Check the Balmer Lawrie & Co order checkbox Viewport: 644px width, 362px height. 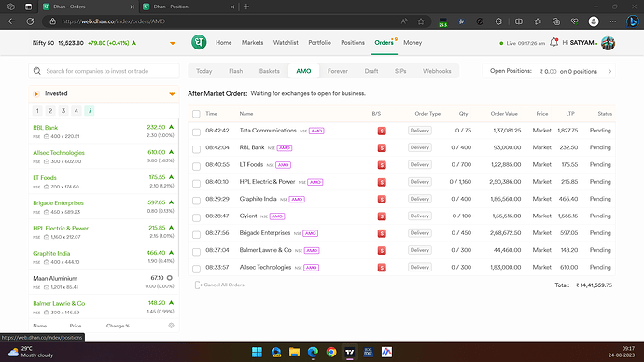coord(196,252)
